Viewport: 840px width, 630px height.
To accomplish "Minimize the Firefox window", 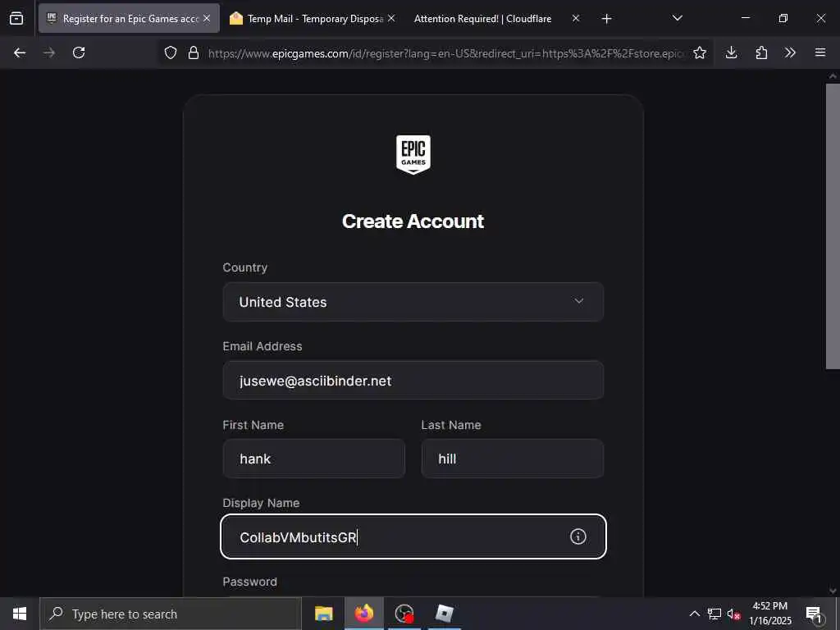I will point(746,18).
